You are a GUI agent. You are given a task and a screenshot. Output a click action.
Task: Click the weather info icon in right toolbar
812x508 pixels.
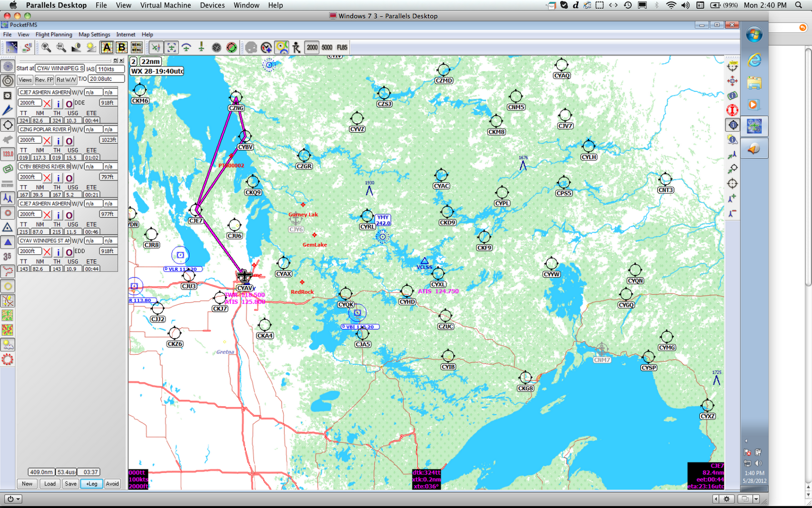tap(732, 139)
